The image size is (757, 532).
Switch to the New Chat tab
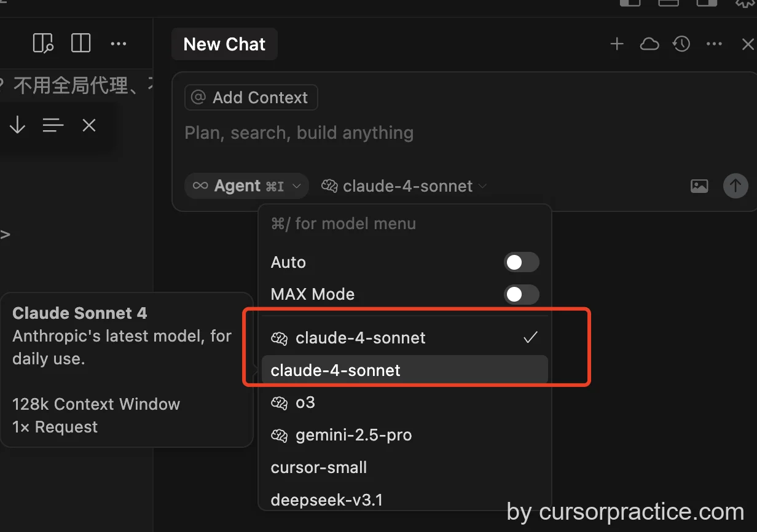click(x=224, y=44)
